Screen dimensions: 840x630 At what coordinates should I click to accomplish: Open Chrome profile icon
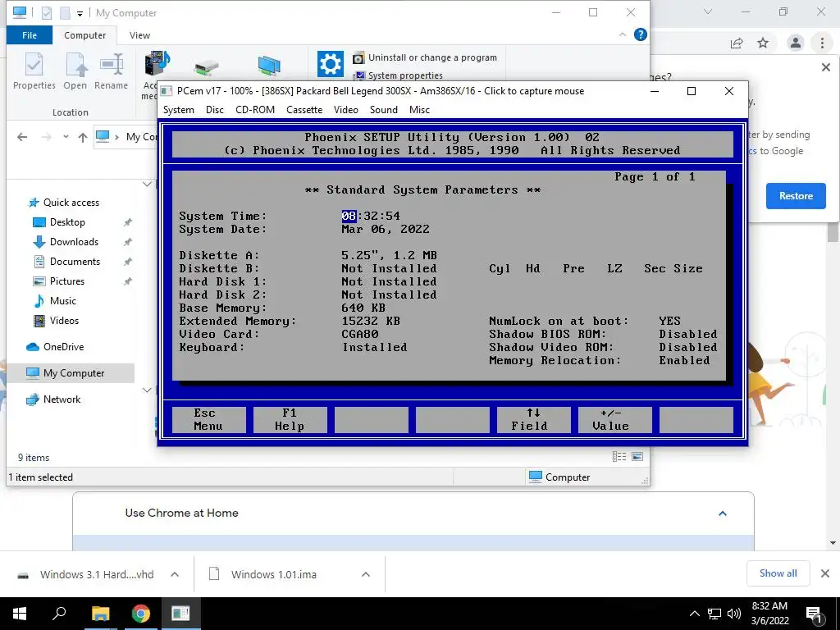pyautogui.click(x=795, y=43)
